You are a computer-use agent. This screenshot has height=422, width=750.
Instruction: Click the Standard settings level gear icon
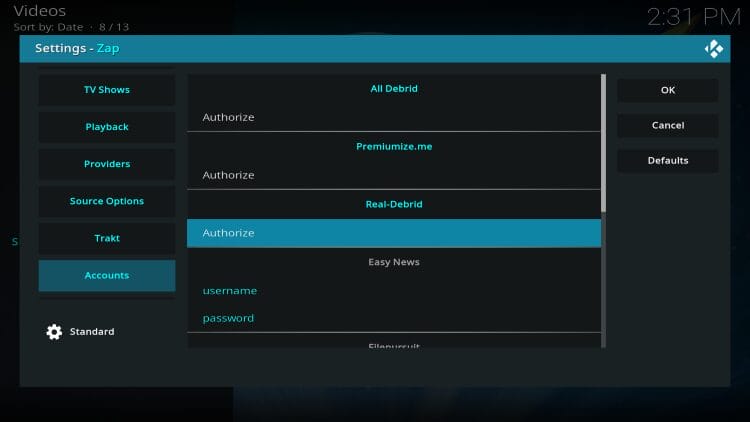(54, 332)
